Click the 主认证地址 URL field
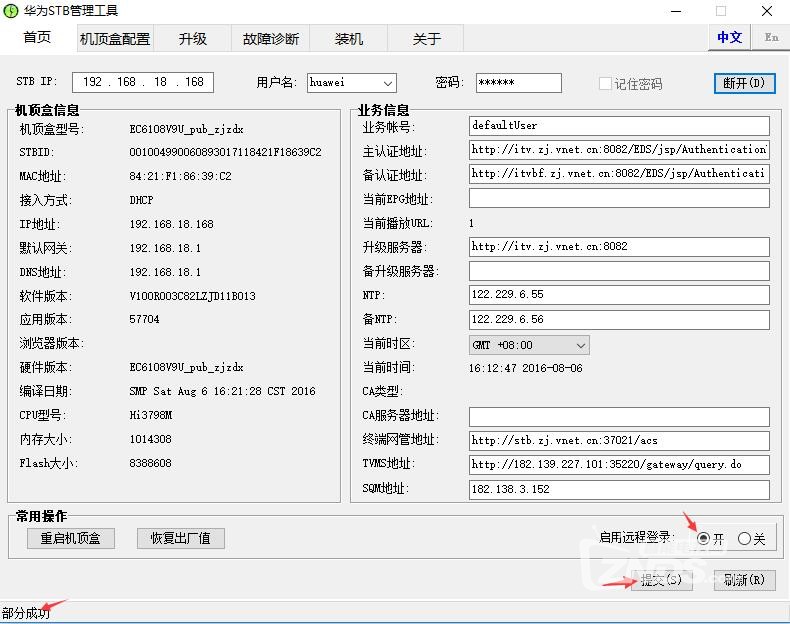This screenshot has height=624, width=790. click(619, 150)
